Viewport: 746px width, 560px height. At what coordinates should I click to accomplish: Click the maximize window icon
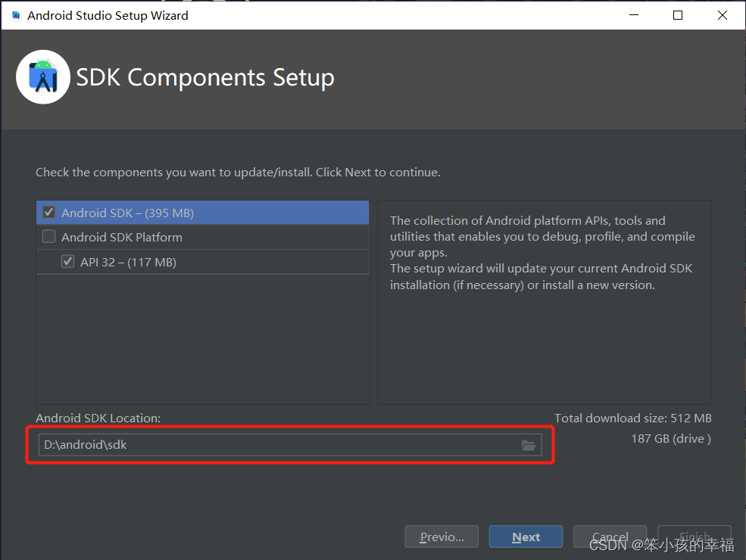(678, 14)
